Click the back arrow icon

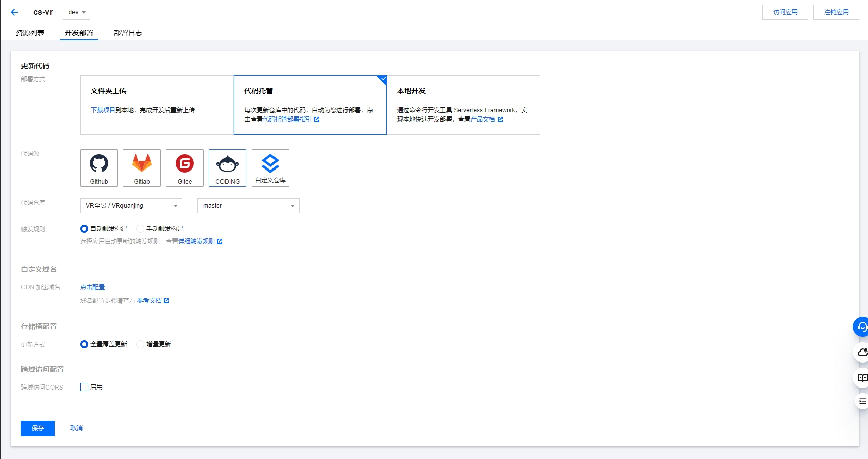[x=14, y=12]
